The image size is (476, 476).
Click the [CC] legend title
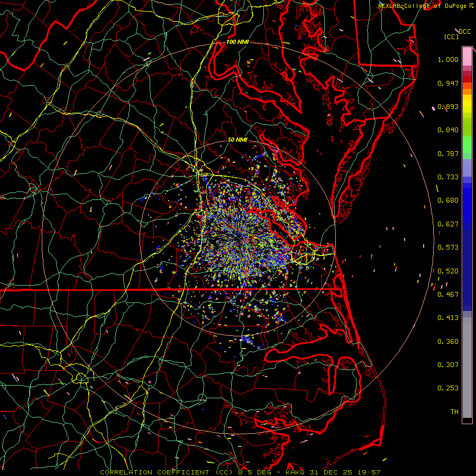click(451, 36)
